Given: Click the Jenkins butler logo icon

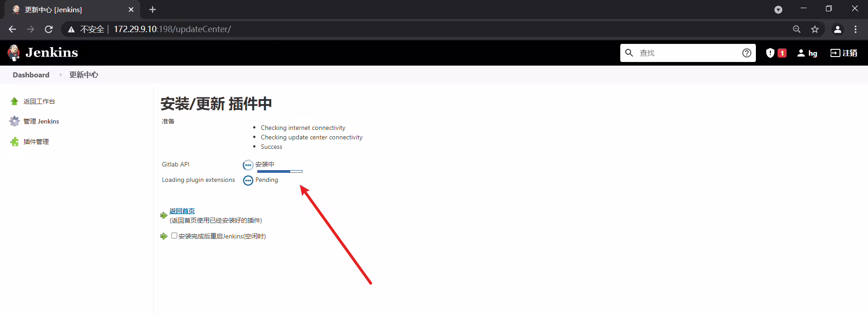Looking at the screenshot, I should pos(14,53).
